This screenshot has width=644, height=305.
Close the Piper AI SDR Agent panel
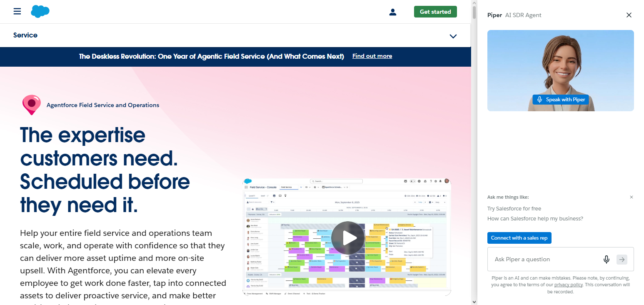click(629, 15)
